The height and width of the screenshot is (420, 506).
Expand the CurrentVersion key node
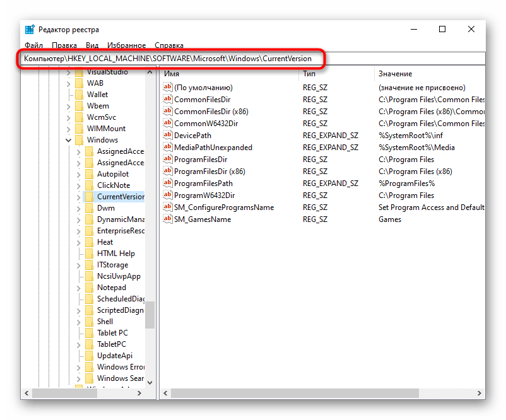click(x=78, y=197)
